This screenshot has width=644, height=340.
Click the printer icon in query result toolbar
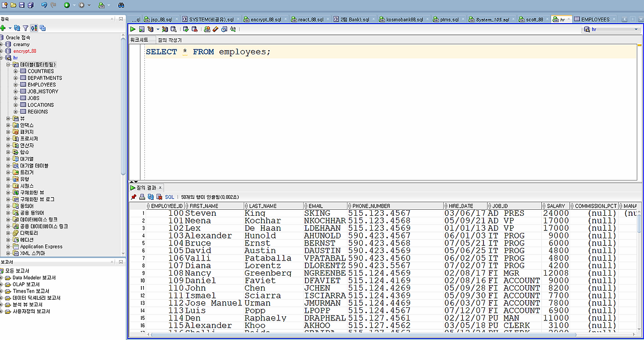[142, 197]
